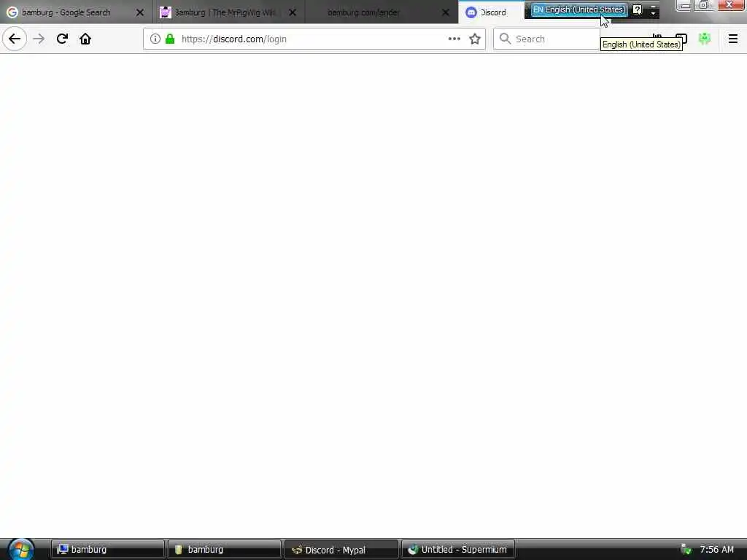This screenshot has height=560, width=747.
Task: Reload the Discord login page
Action: click(x=62, y=39)
